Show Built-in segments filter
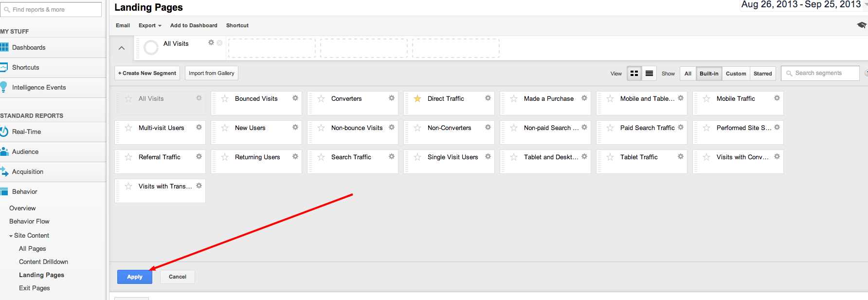The image size is (868, 300). click(x=709, y=74)
